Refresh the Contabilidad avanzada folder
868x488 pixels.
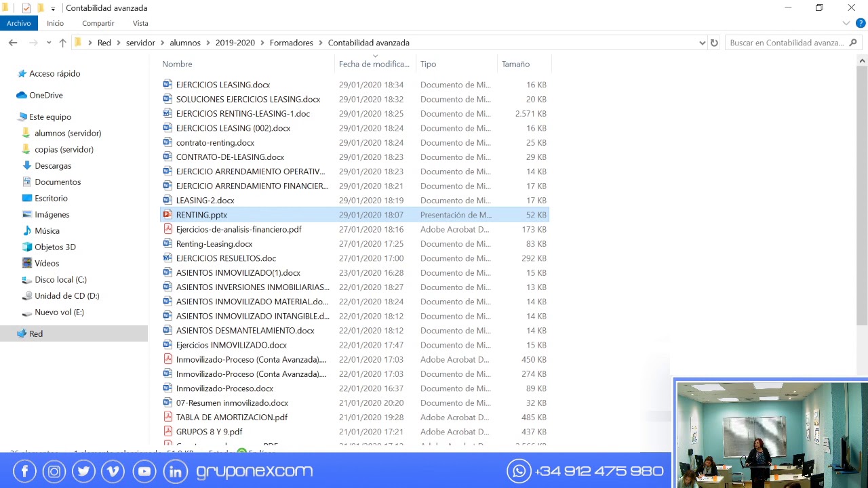[x=714, y=43]
